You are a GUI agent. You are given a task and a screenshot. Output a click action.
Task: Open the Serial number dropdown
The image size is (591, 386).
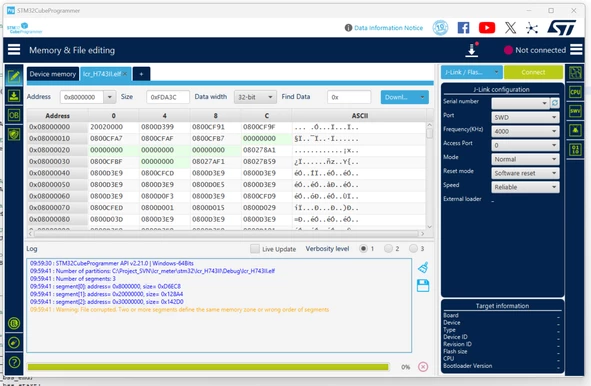(521, 103)
